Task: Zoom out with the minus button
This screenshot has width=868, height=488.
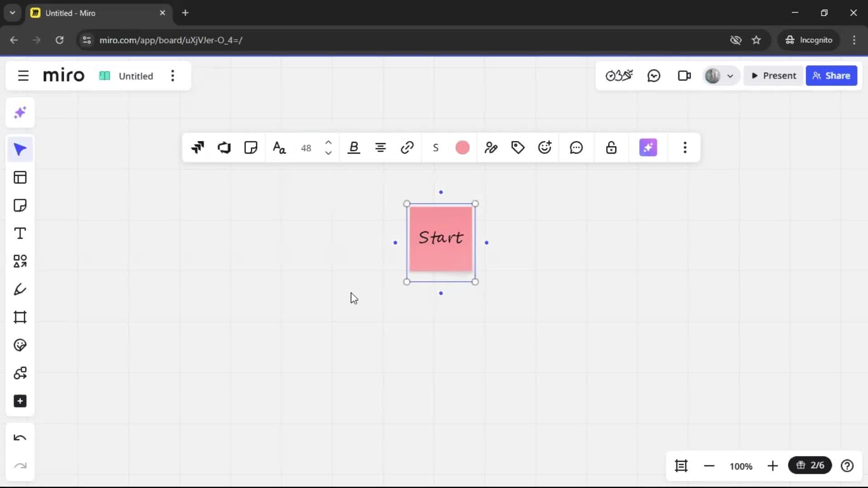Action: (x=709, y=466)
